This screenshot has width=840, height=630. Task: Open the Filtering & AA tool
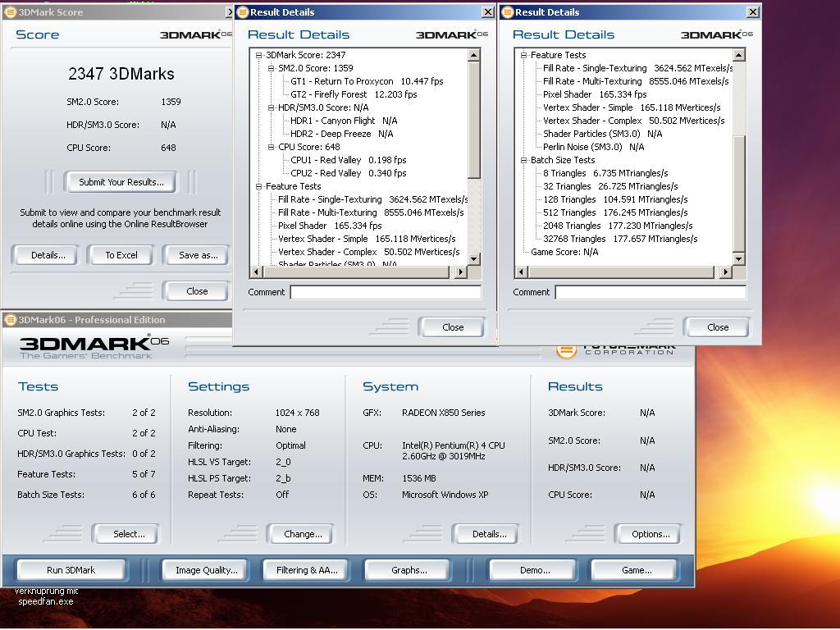coord(307,570)
